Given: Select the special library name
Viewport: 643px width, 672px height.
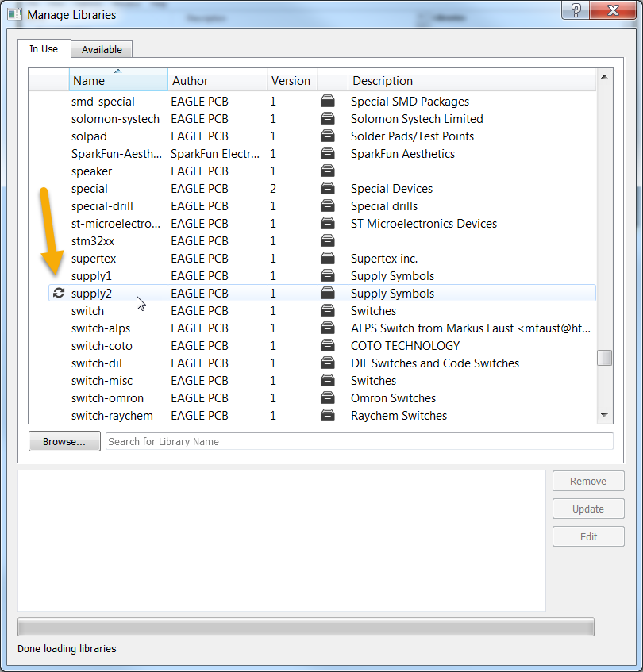Looking at the screenshot, I should tap(89, 189).
